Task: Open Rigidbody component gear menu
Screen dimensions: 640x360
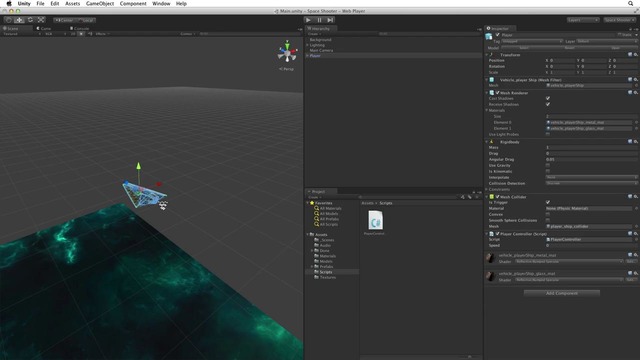Action: click(x=636, y=142)
